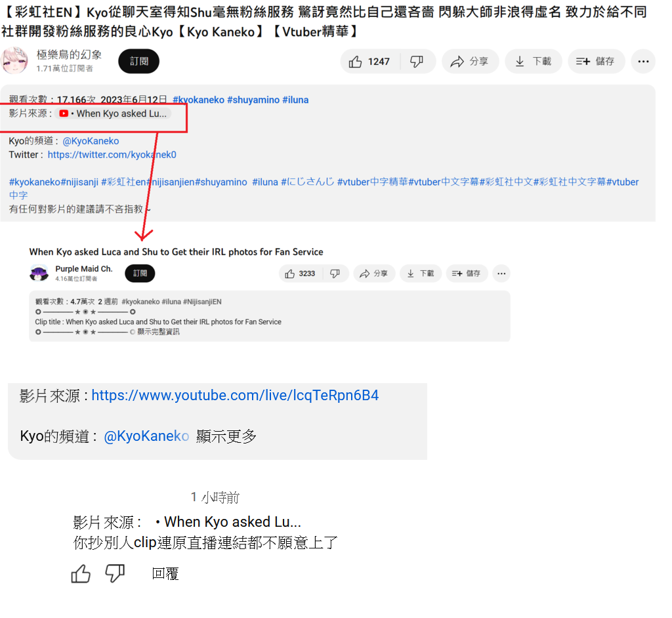Like the video with 1247 likes

[x=370, y=62]
